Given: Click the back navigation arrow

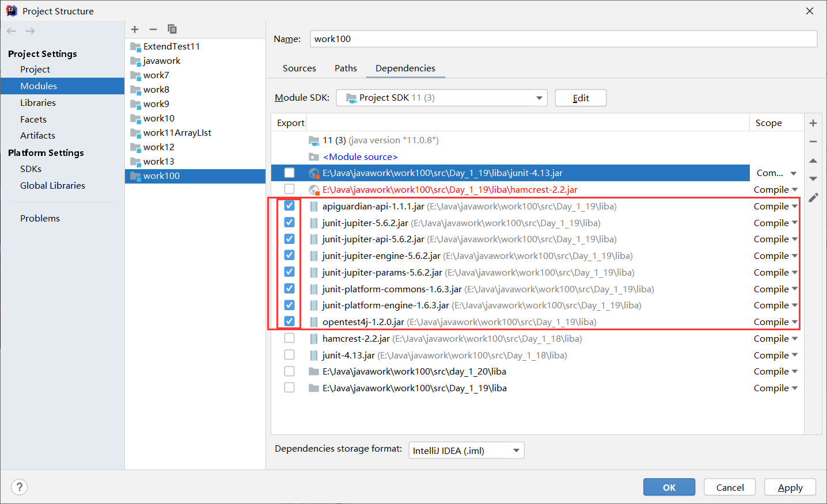Looking at the screenshot, I should point(12,31).
